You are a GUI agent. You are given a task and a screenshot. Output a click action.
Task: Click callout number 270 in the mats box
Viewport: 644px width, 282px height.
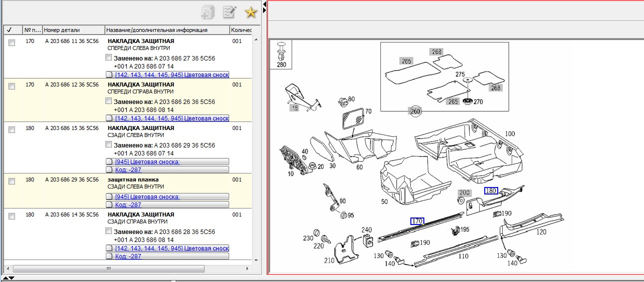tap(478, 101)
